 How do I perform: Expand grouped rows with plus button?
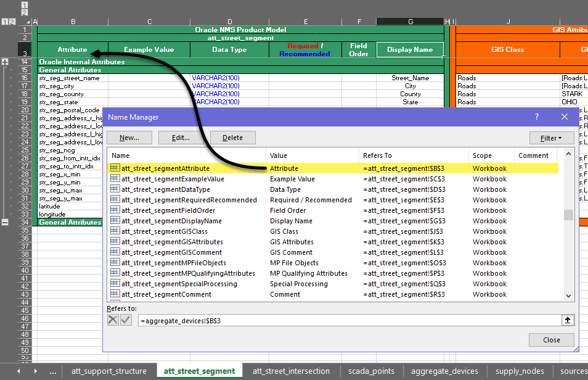[x=5, y=62]
